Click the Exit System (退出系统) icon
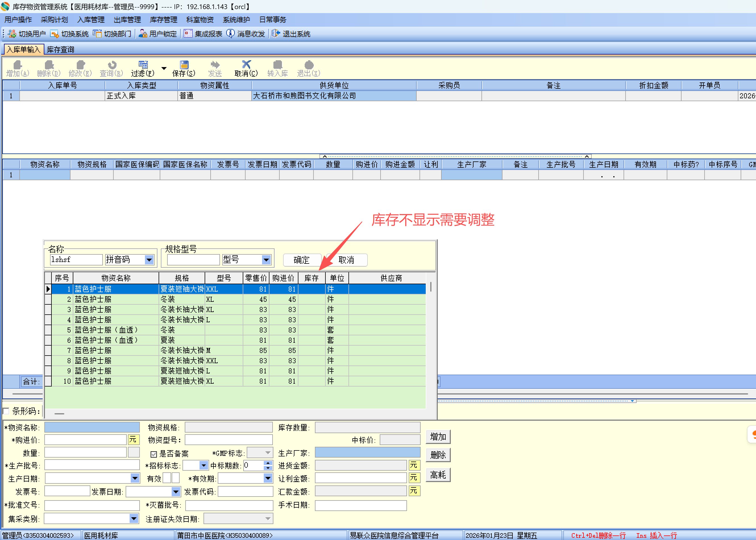Screen dimensions: 756x540 [x=276, y=34]
